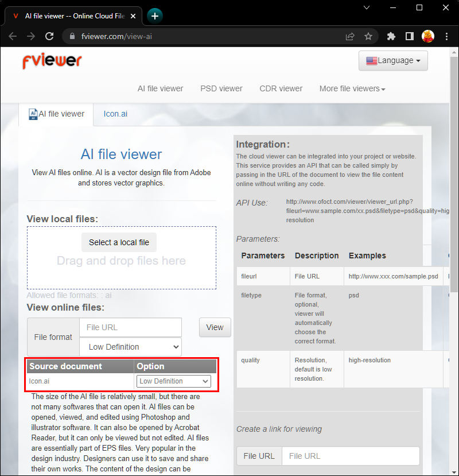459x476 pixels.
Task: Click the Examples column header
Action: 367,256
